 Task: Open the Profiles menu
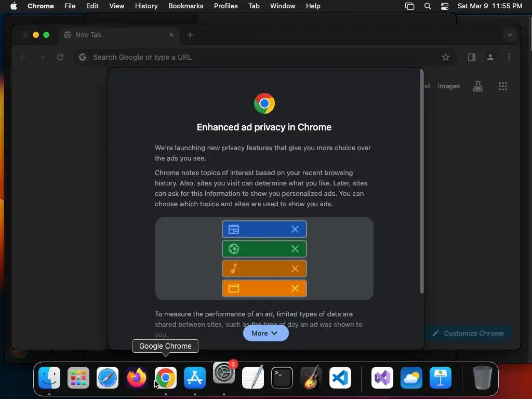(226, 6)
